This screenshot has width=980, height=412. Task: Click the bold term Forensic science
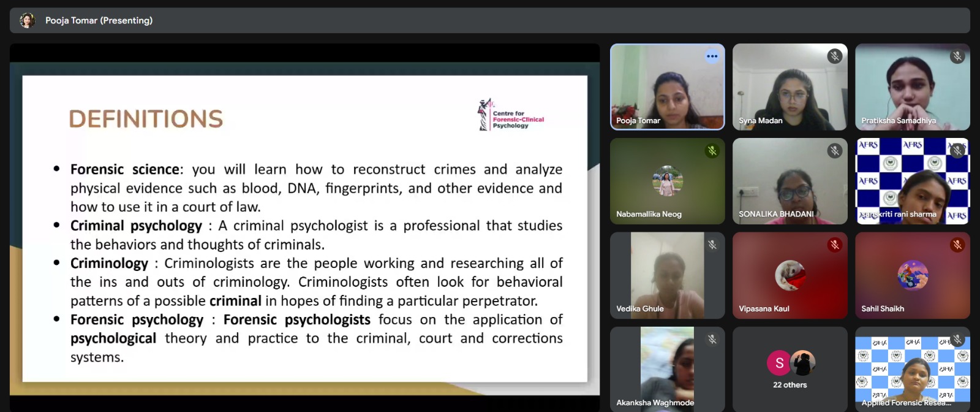(x=126, y=169)
